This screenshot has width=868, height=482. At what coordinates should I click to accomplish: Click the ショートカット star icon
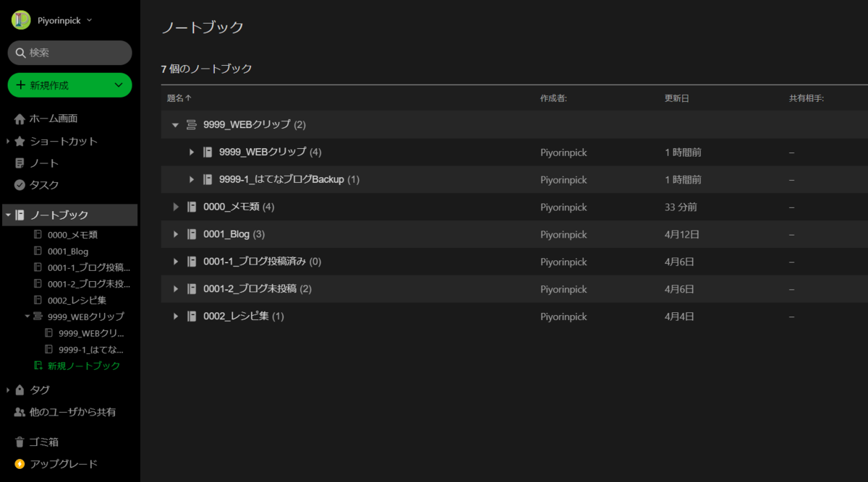click(20, 141)
